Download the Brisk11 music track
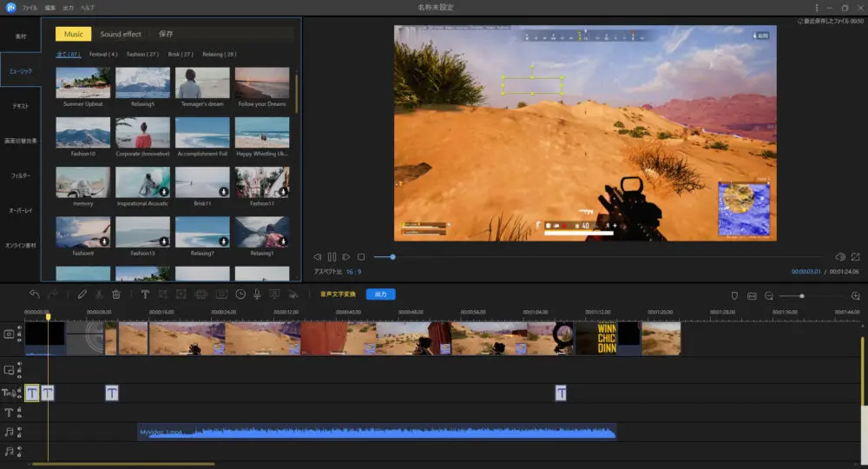The height and width of the screenshot is (469, 868). tap(224, 192)
